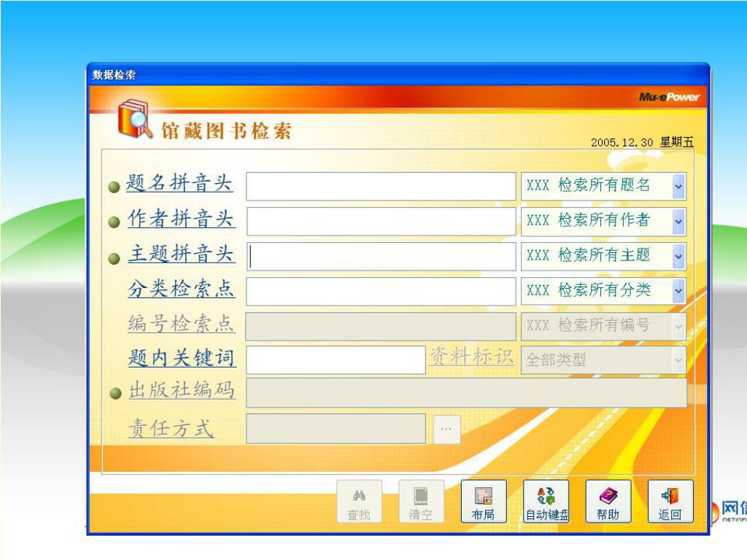Click the ... browse button beside 责任方式
This screenshot has width=747, height=560.
446,429
